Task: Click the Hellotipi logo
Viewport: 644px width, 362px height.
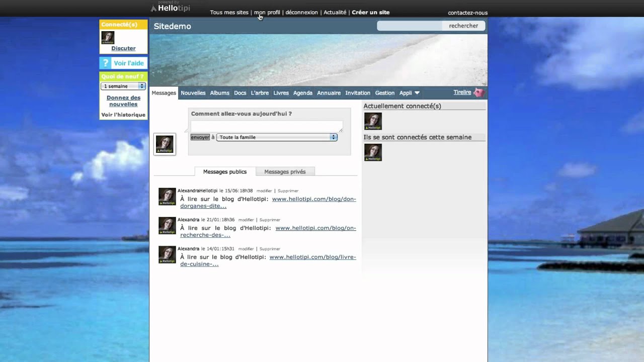Action: click(x=170, y=8)
